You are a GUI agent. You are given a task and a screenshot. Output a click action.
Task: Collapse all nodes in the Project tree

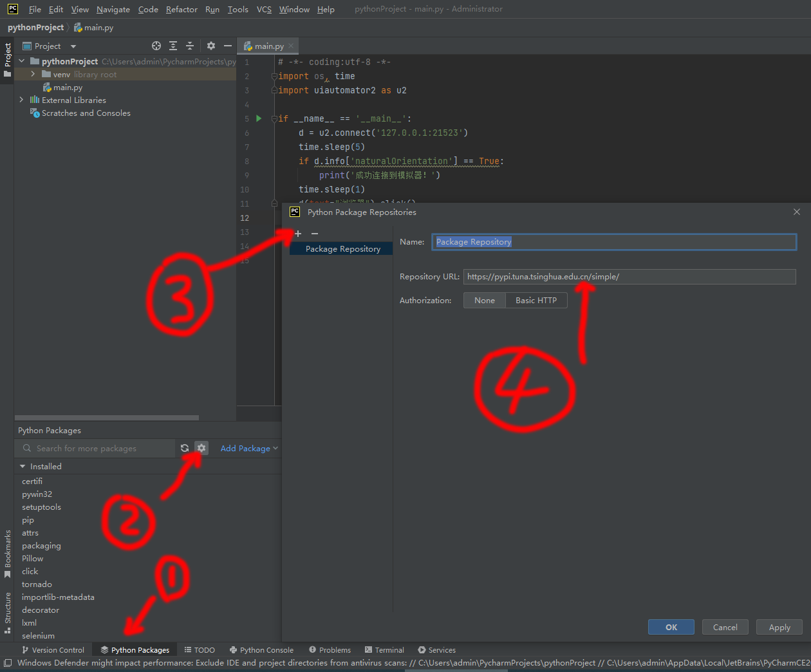(x=190, y=46)
